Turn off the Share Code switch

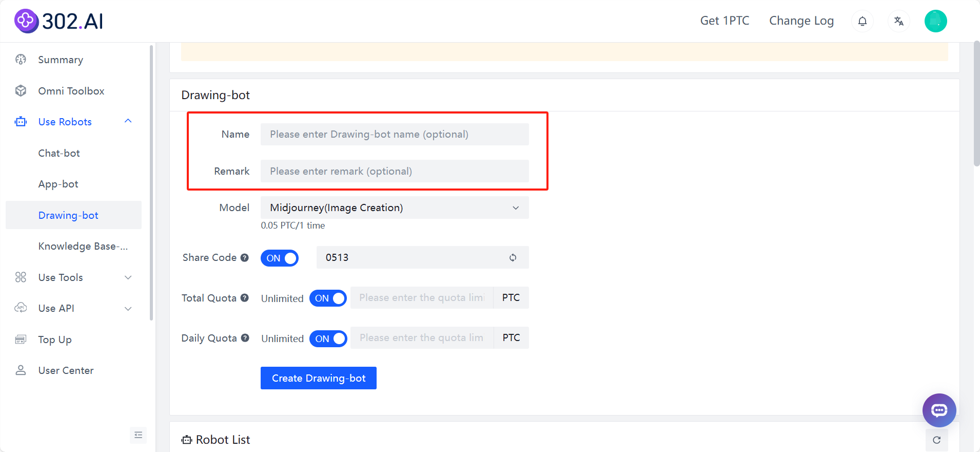tap(280, 258)
